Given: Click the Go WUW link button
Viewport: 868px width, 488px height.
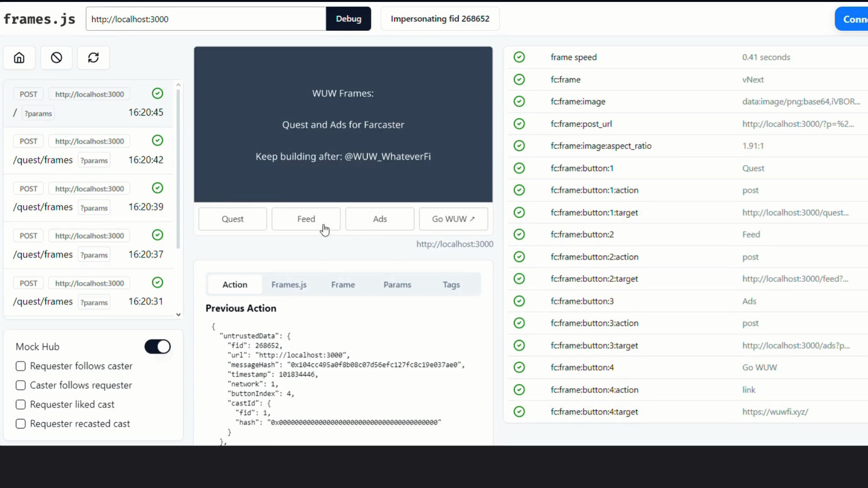Looking at the screenshot, I should click(453, 219).
